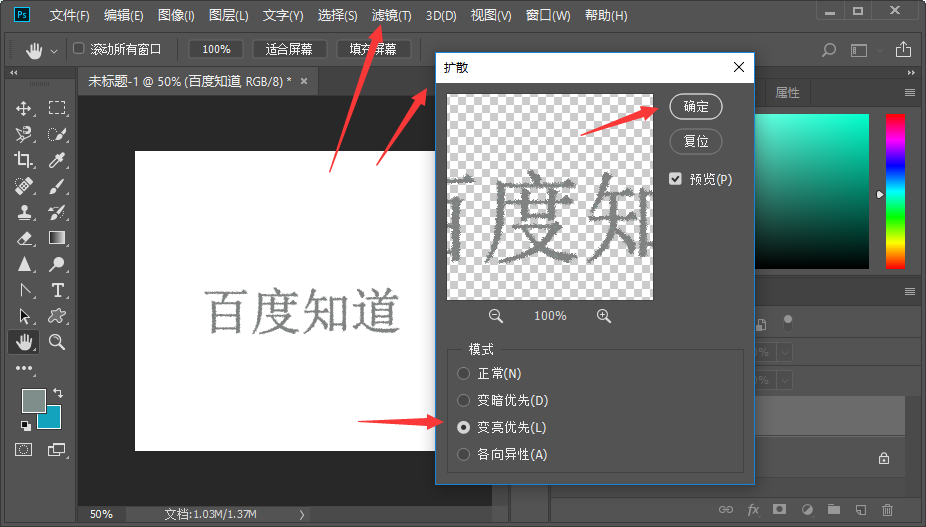Change screen mode icon
Viewport: 926px width, 527px height.
tap(57, 450)
